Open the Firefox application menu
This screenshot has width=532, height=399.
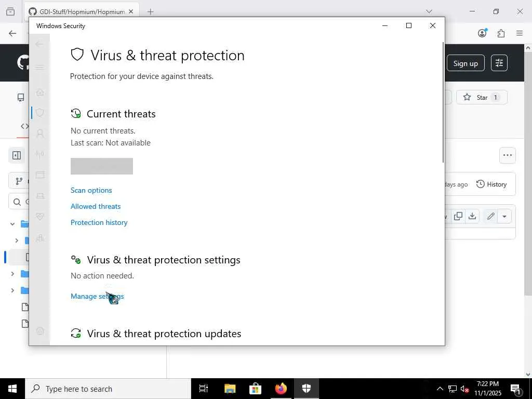click(x=520, y=33)
